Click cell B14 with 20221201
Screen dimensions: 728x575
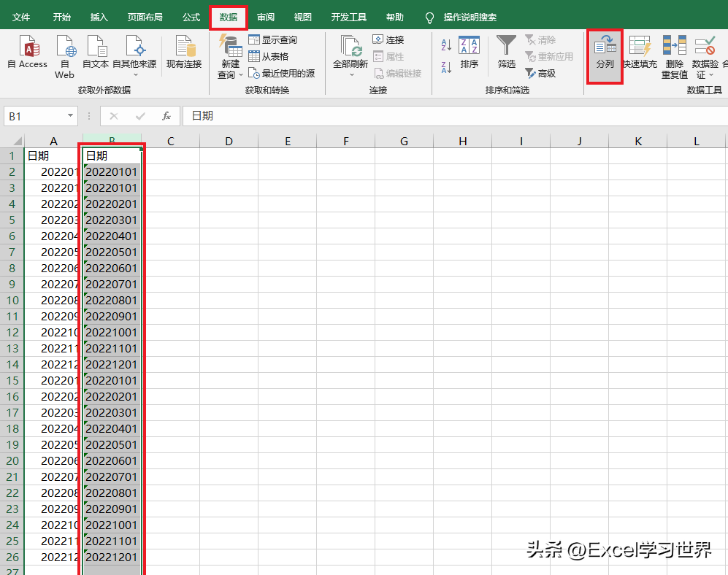tap(112, 365)
